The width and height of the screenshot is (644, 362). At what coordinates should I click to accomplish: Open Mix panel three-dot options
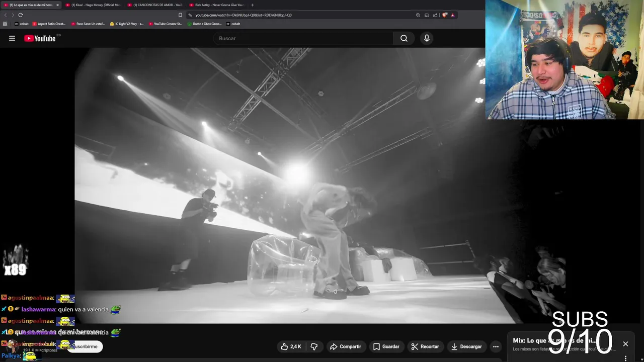(x=625, y=358)
